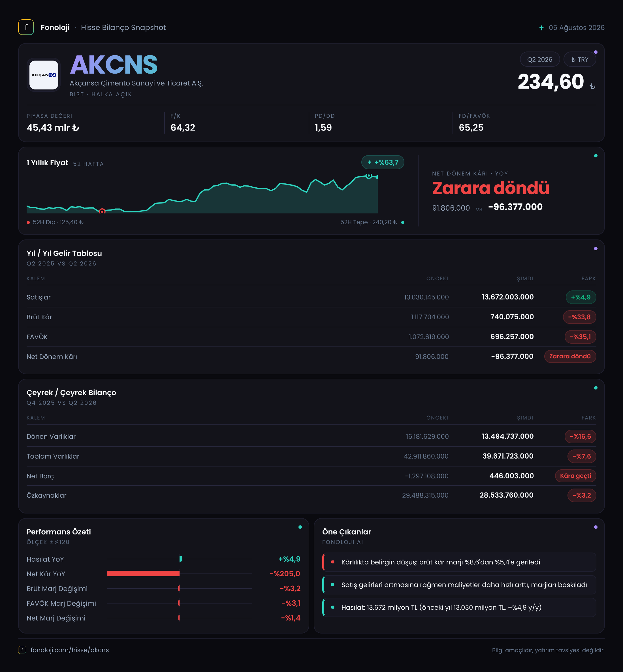Click the 234,60 share price value

(x=551, y=82)
